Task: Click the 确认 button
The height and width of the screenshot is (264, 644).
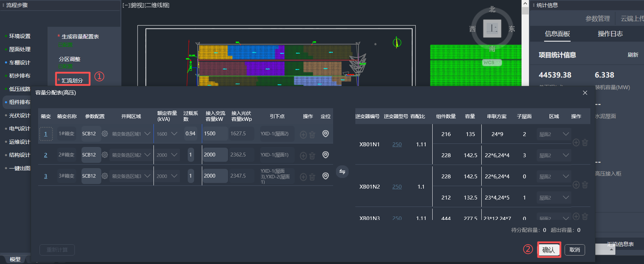Action: click(548, 250)
